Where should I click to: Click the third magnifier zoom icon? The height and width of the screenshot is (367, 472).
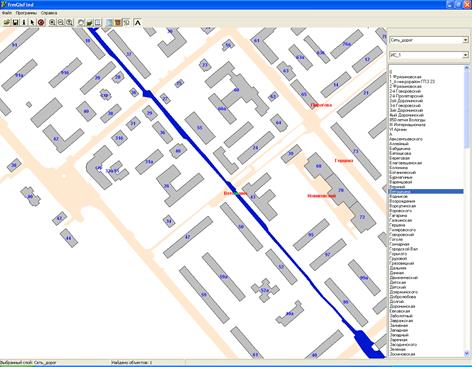click(x=69, y=22)
